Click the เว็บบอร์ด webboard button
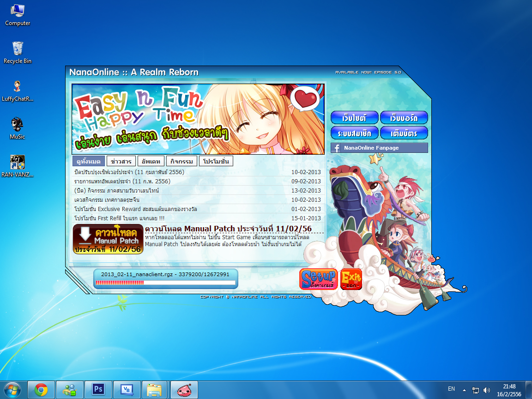The height and width of the screenshot is (399, 532). tap(404, 118)
